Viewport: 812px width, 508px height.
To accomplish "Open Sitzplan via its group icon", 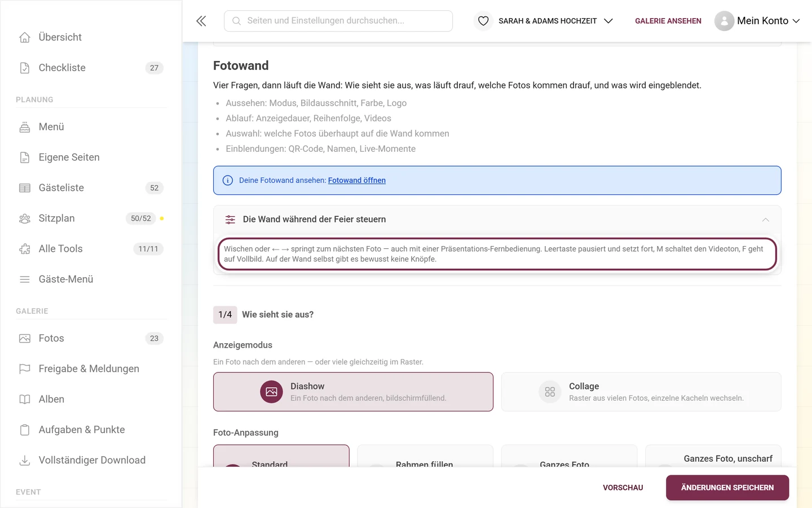I will coord(25,218).
